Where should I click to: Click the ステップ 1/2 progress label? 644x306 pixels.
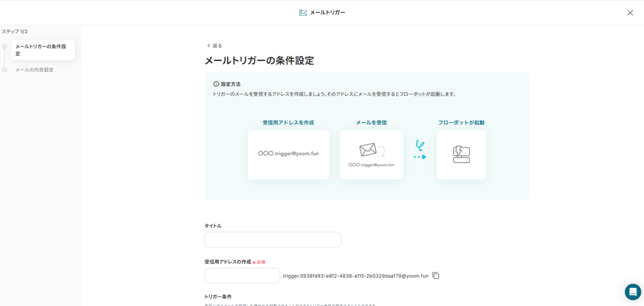click(x=14, y=31)
